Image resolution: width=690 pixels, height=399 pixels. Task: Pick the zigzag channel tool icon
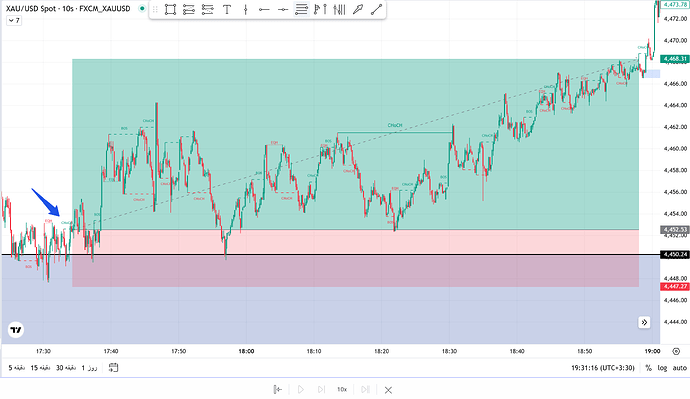207,9
